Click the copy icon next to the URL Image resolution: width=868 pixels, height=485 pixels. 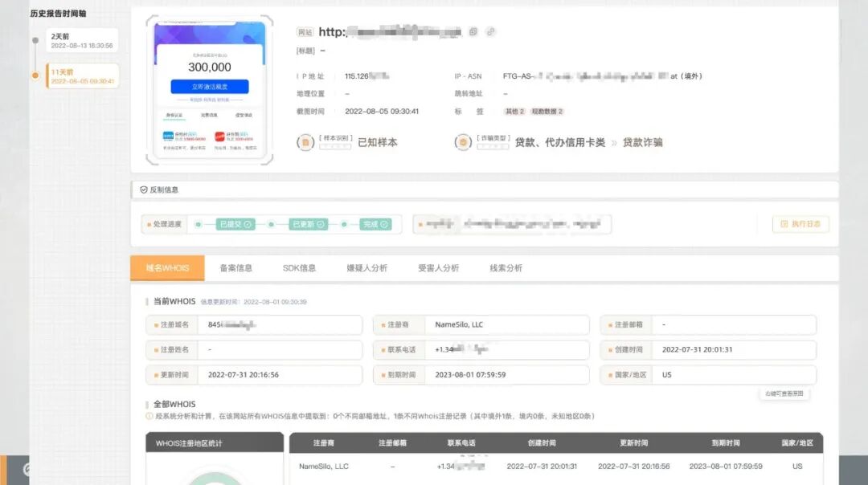point(473,32)
